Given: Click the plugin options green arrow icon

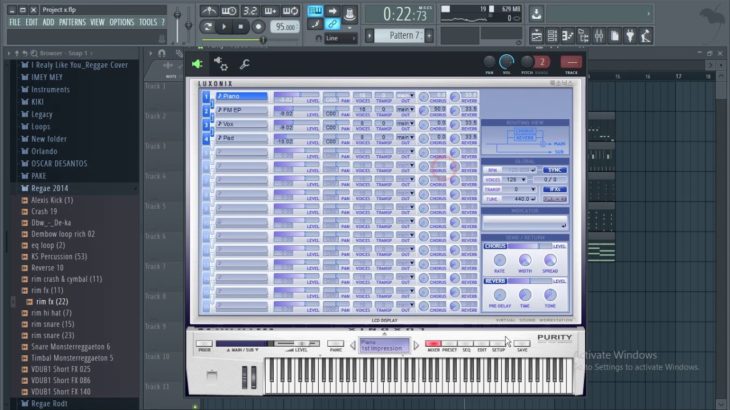Looking at the screenshot, I should 197,64.
